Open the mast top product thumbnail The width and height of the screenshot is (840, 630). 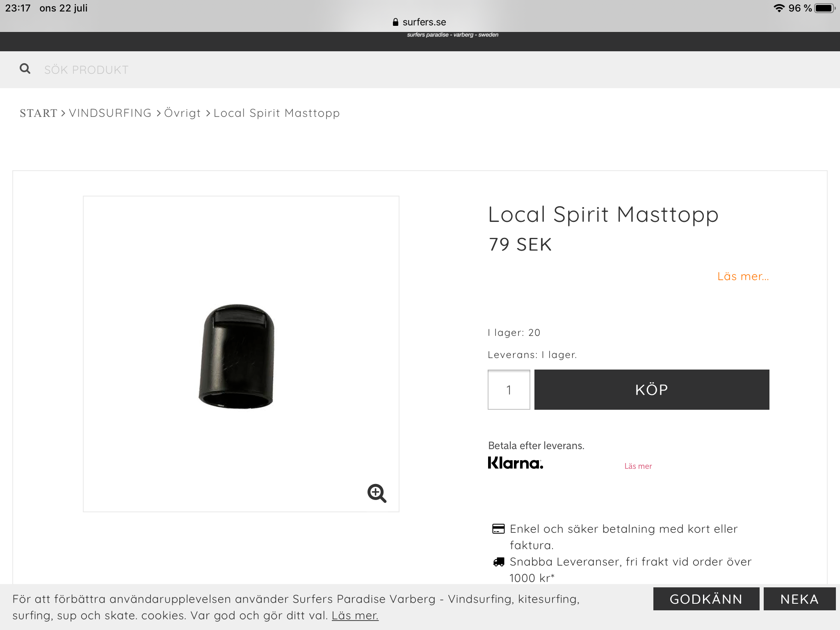237,356
